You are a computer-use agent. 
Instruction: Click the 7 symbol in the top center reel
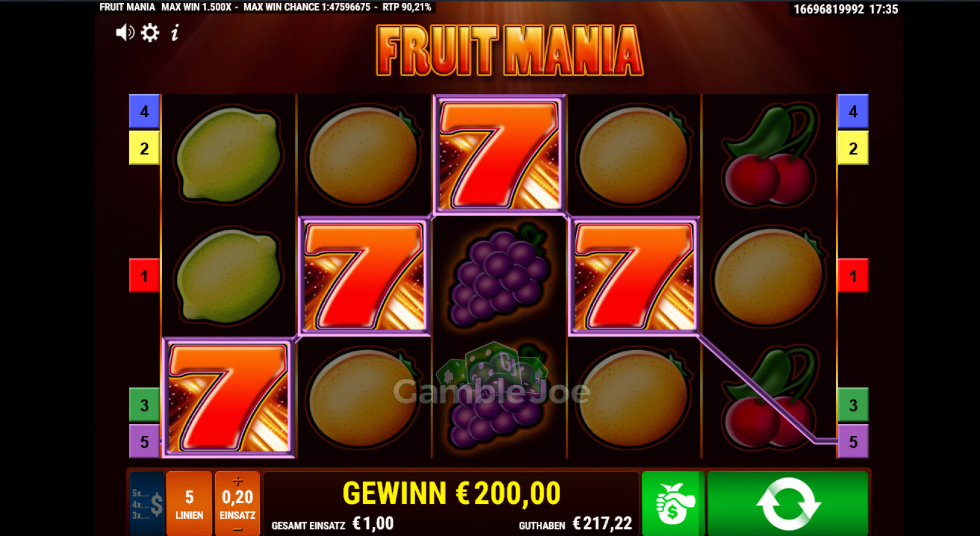[499, 155]
